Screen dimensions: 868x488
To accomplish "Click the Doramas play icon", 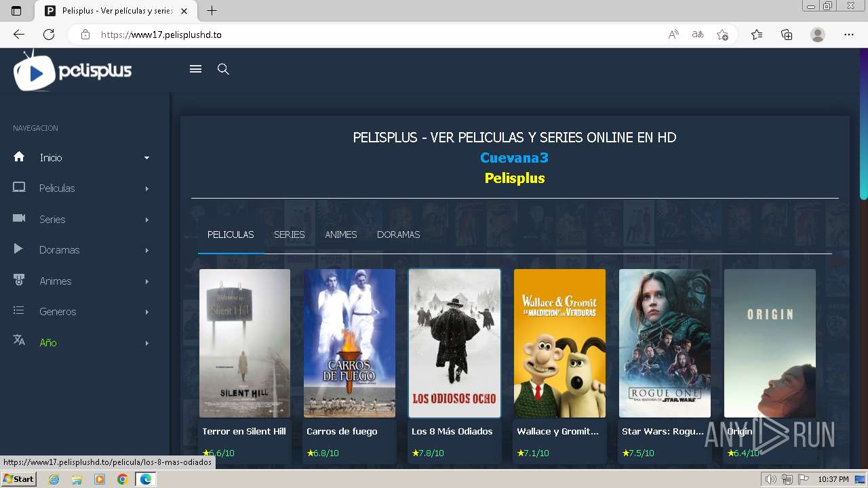I will 18,249.
